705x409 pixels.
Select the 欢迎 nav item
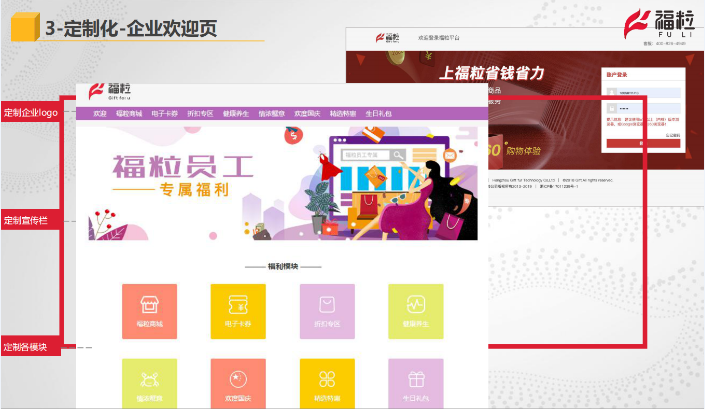(x=100, y=114)
